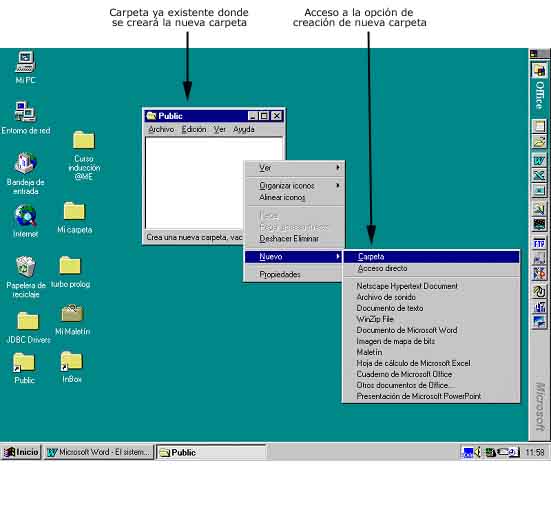Screen dimensions: 551x510
Task: Click the Office shortcut bar logo button
Action: 539,71
